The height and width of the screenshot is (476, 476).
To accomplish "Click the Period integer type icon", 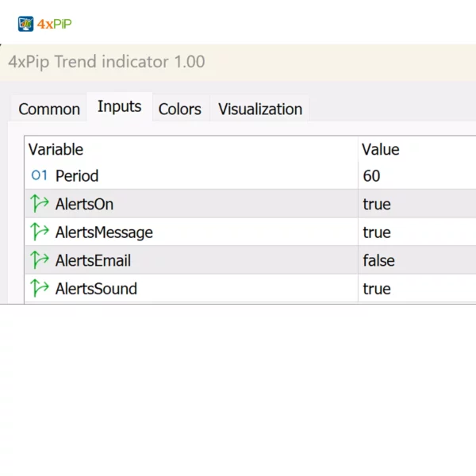I will click(40, 175).
